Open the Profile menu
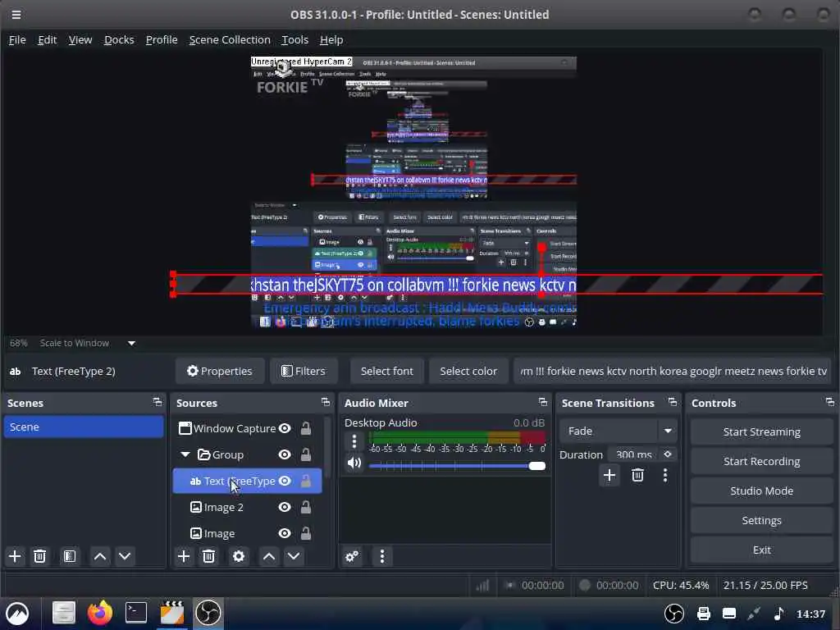The width and height of the screenshot is (840, 630). (x=162, y=39)
